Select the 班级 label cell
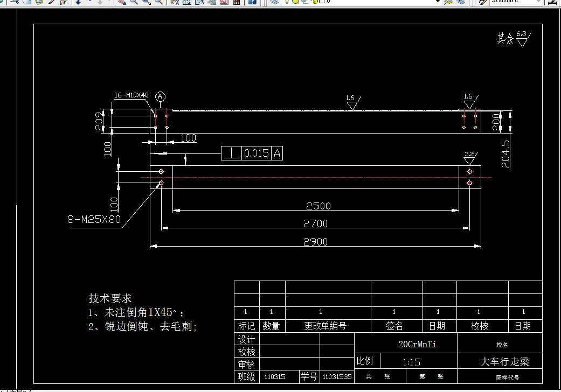Image resolution: width=561 pixels, height=392 pixels. pos(246,376)
